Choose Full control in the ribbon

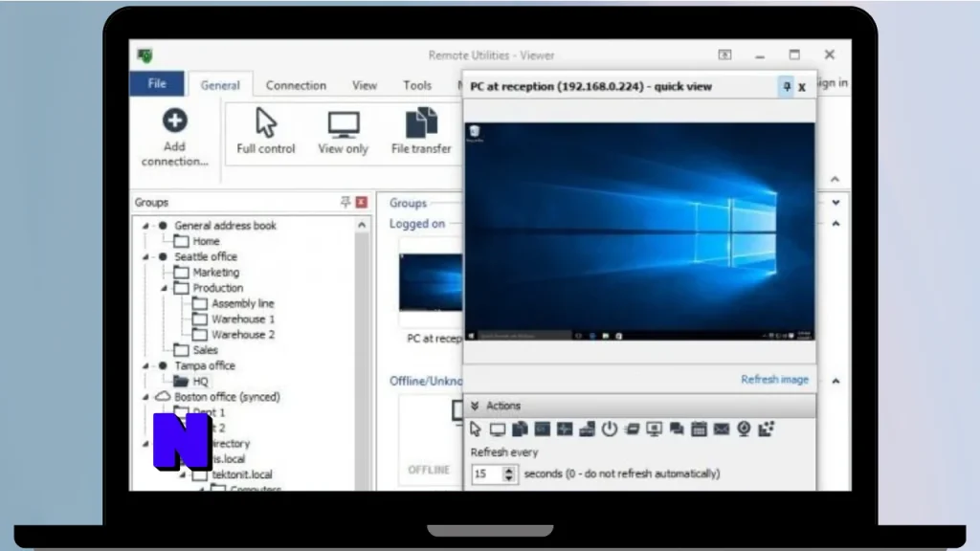pyautogui.click(x=266, y=131)
